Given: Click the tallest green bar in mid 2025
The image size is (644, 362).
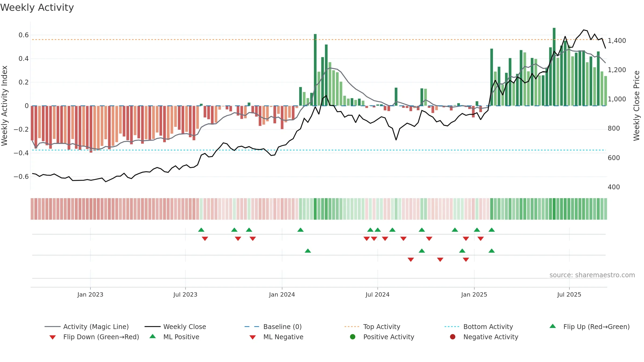Looking at the screenshot, I should pos(554,67).
